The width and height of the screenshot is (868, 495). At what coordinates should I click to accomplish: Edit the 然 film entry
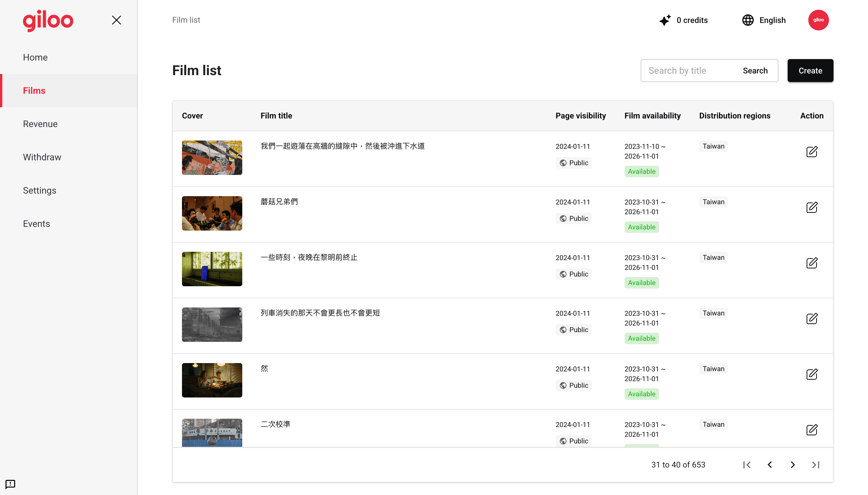point(811,374)
